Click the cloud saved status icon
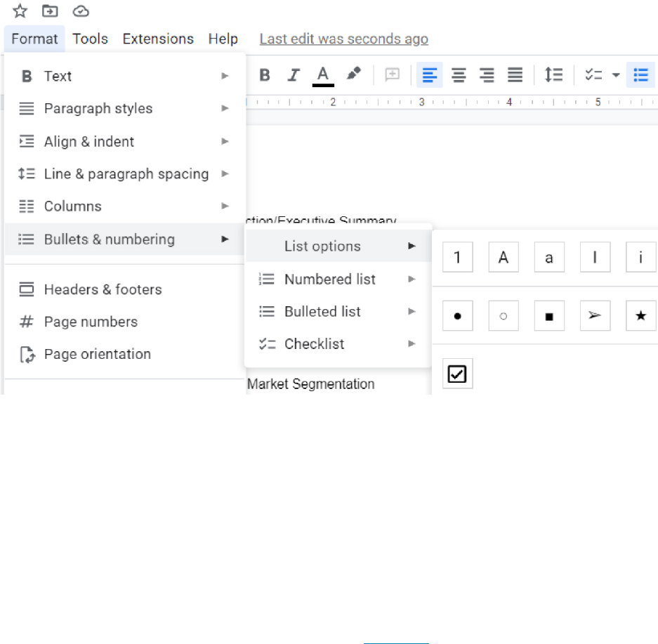This screenshot has width=658, height=644. point(81,11)
